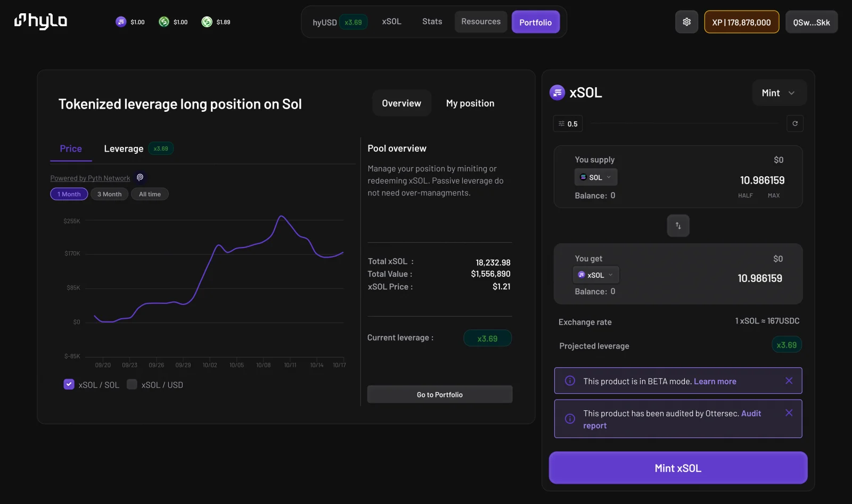The image size is (852, 504).
Task: Select the All time chart range
Action: coord(150,194)
